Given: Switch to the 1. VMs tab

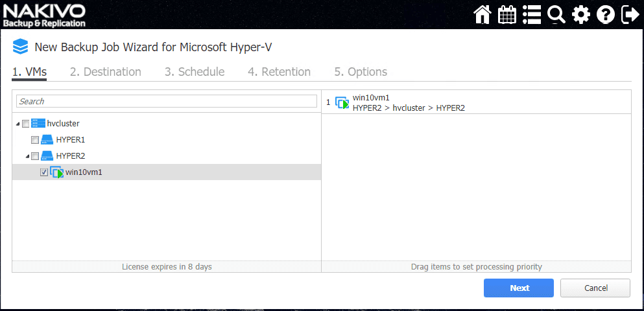Looking at the screenshot, I should [x=29, y=72].
